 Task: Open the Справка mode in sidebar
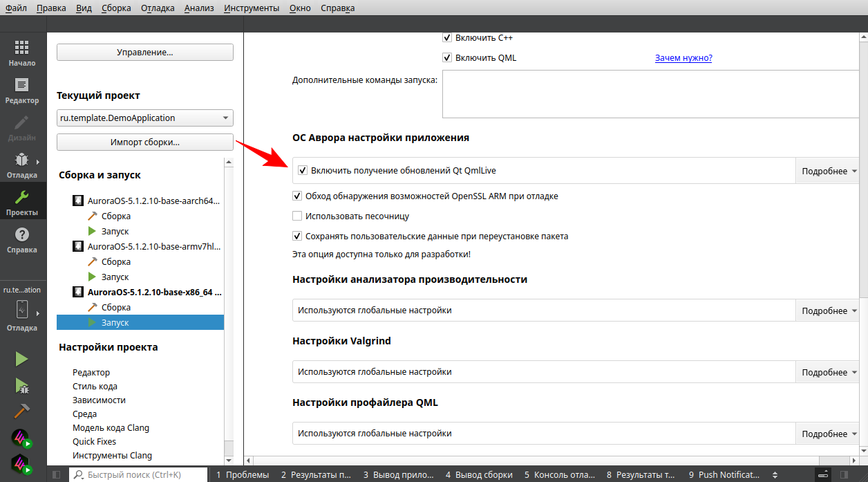pyautogui.click(x=22, y=240)
